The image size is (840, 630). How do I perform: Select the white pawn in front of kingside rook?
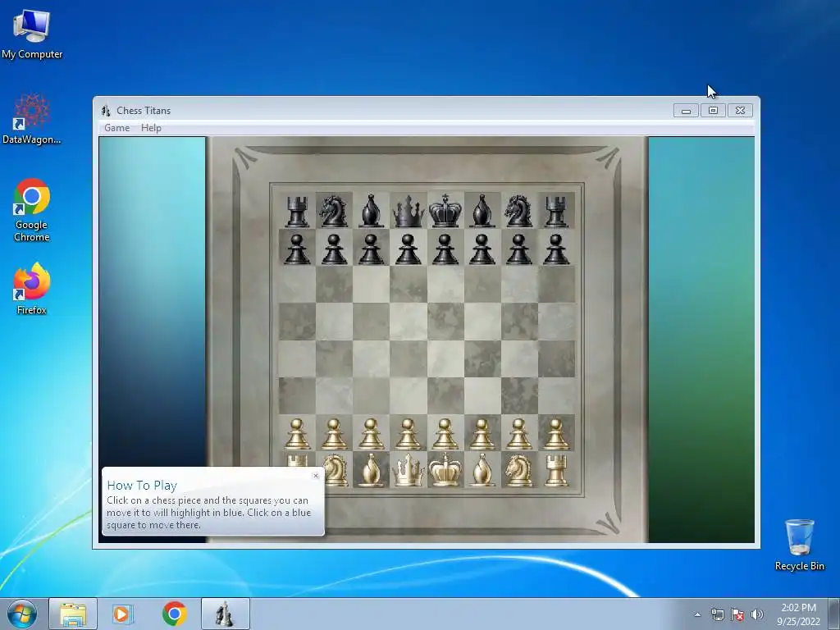pos(556,434)
